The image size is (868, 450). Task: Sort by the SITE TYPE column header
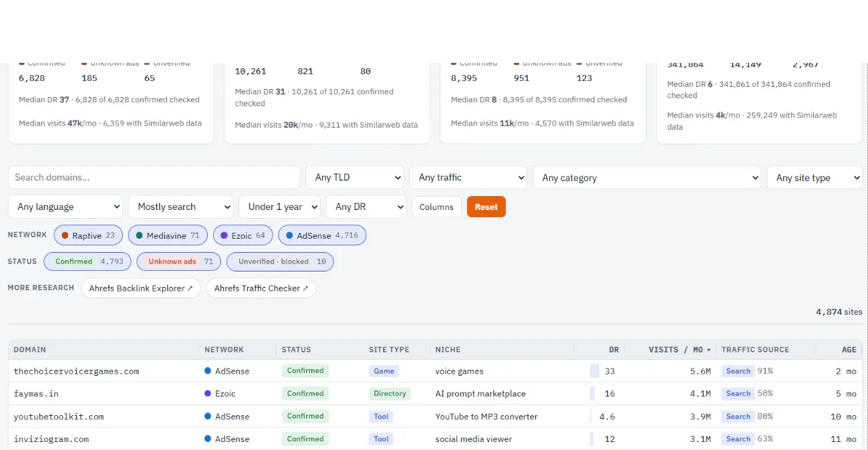389,350
